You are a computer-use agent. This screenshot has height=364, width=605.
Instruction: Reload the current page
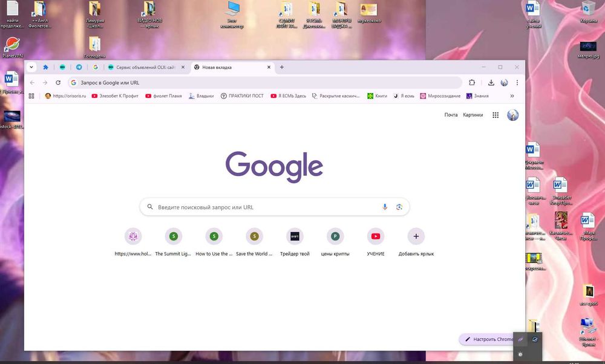tap(58, 82)
